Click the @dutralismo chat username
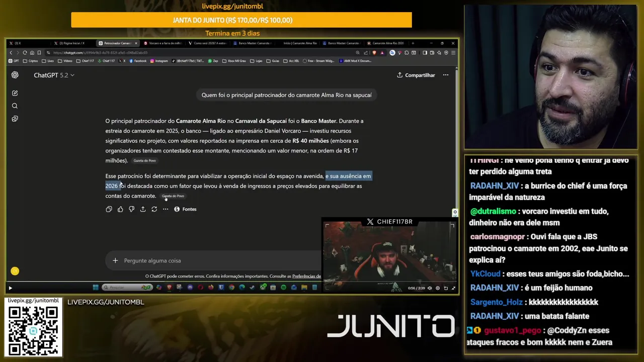The height and width of the screenshot is (362, 644). click(492, 212)
